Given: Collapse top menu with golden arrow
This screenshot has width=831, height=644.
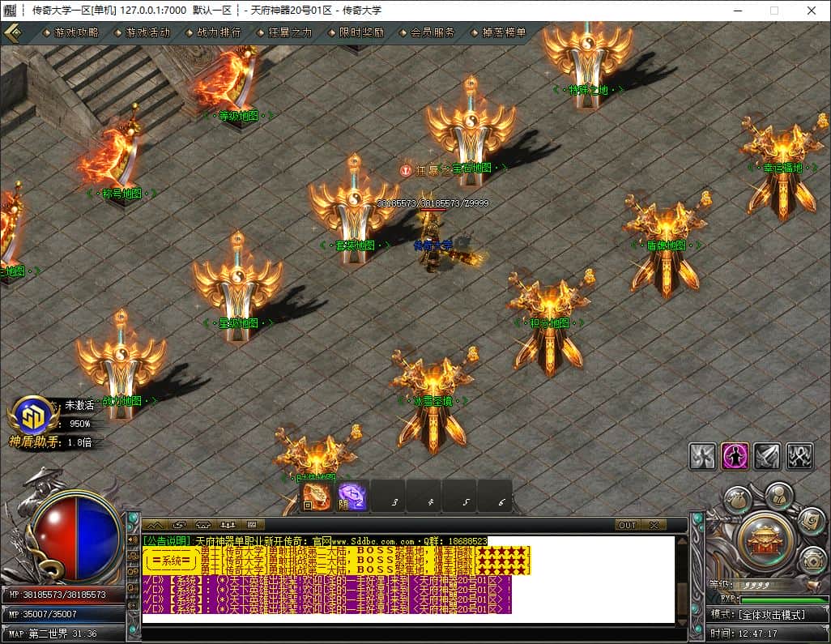Looking at the screenshot, I should 13,33.
